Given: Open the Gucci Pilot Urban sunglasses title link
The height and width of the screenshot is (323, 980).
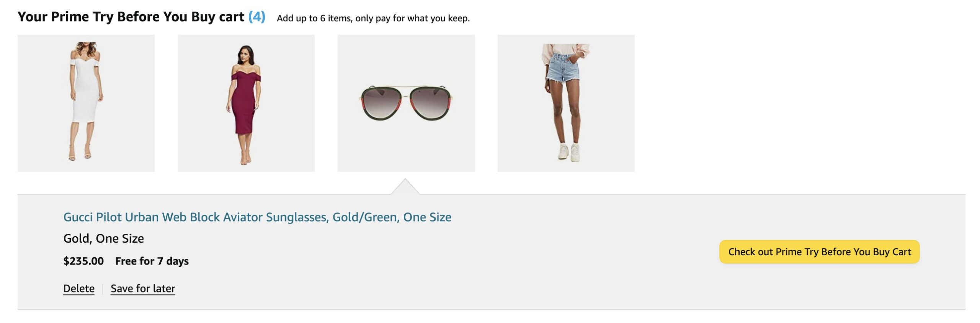Looking at the screenshot, I should pyautogui.click(x=257, y=217).
